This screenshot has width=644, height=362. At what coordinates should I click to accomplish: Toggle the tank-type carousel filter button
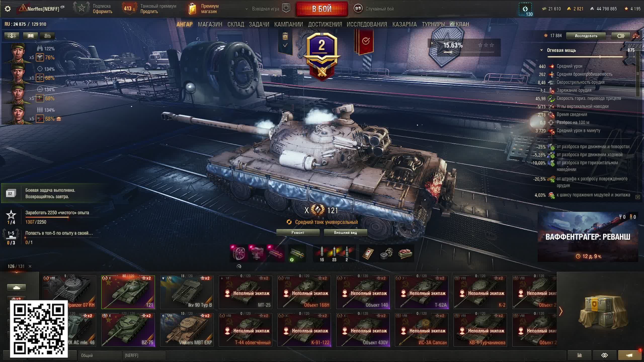[x=16, y=287]
